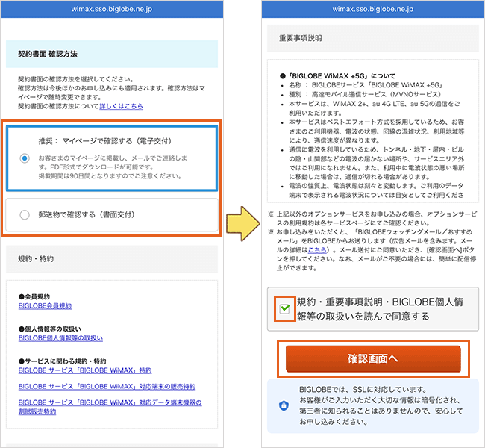Click the 契約書面 確認方法 heading
The width and height of the screenshot is (485, 448).
coord(48,54)
